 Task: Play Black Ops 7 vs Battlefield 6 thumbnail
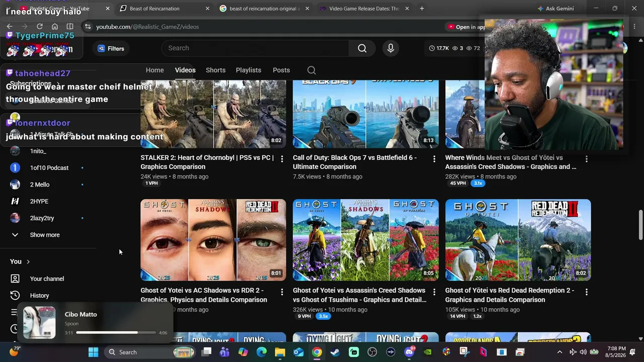[366, 114]
